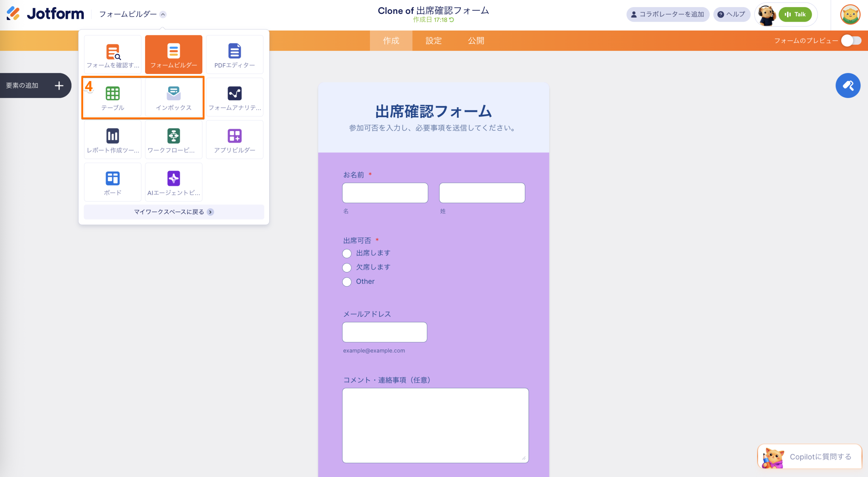Viewport: 868px width, 477px height.
Task: Open the form designer paint roller button
Action: pos(848,85)
